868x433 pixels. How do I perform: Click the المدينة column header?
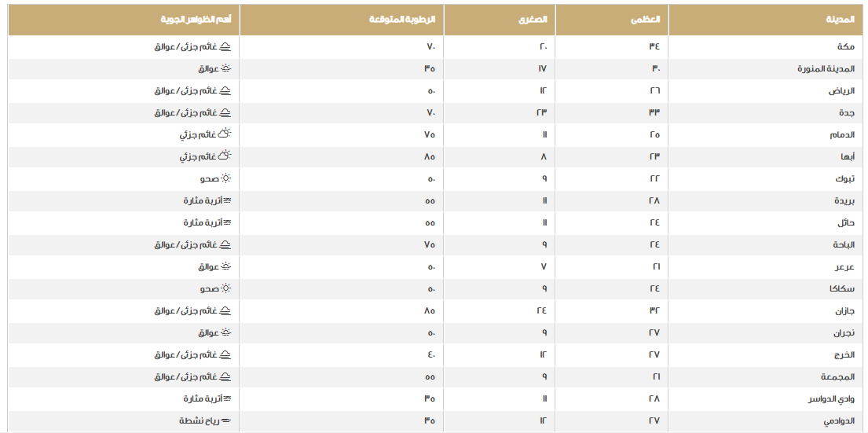[x=841, y=20]
